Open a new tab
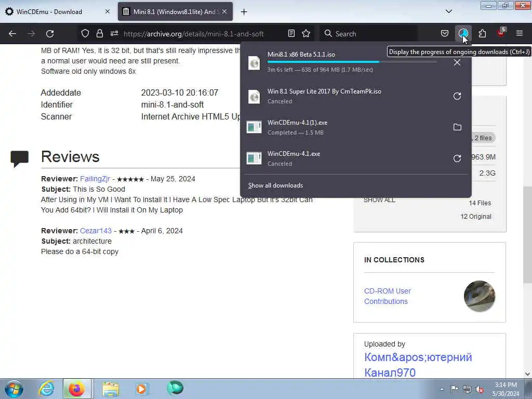This screenshot has height=399, width=532. (x=244, y=12)
